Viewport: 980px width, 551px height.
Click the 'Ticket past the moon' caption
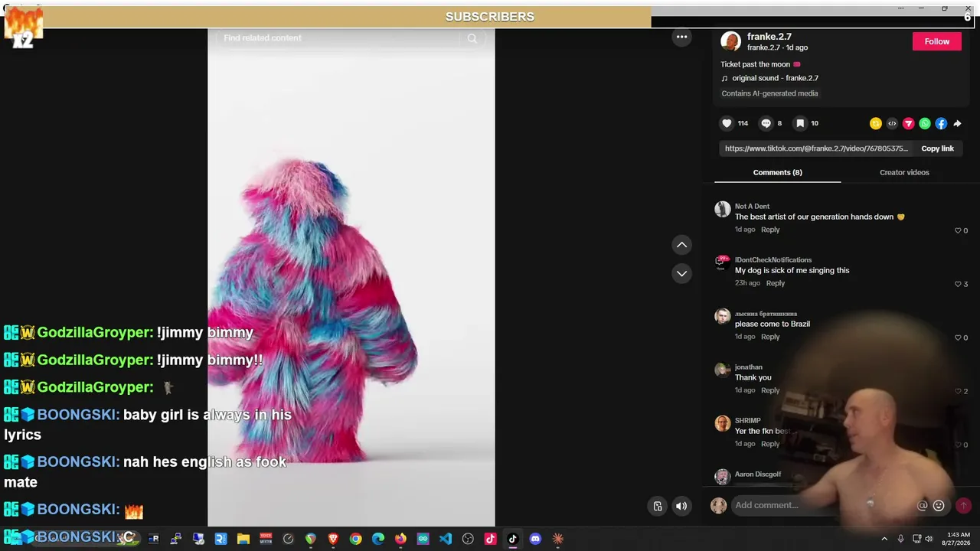coord(760,64)
